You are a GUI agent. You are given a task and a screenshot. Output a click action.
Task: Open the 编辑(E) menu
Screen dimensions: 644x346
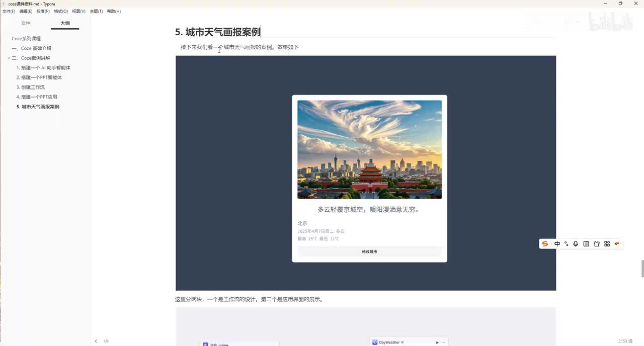click(26, 11)
